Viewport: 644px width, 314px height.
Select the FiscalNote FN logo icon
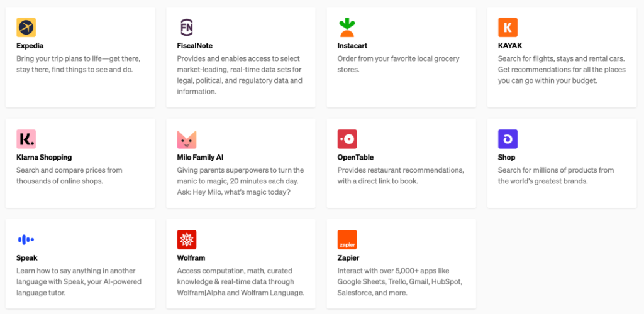pos(187,28)
